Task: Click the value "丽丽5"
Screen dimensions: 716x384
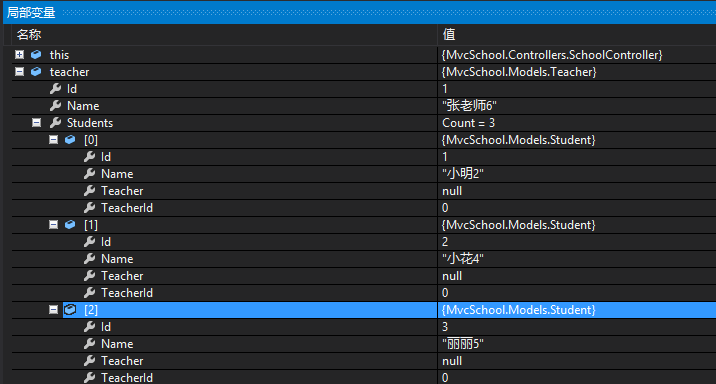Action: (x=463, y=344)
